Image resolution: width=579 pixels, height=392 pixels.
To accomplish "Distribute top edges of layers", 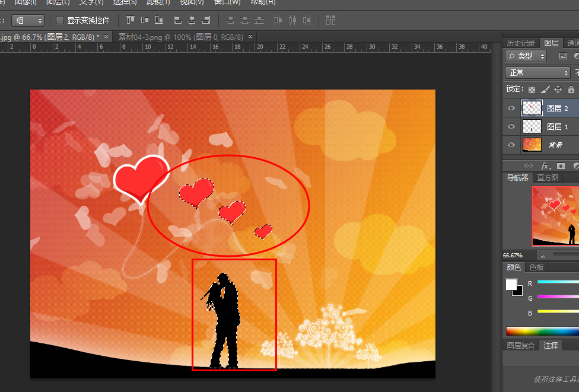I will coord(231,20).
